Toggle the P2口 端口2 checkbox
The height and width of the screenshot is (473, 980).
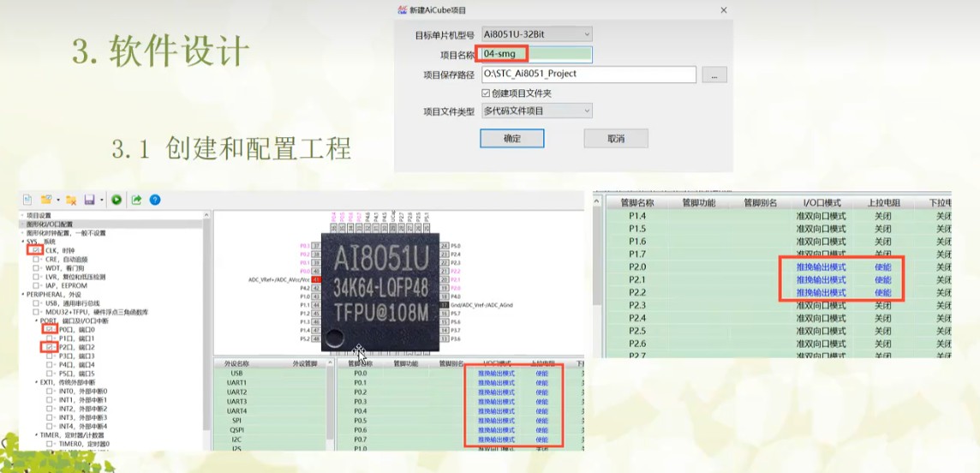(50, 347)
